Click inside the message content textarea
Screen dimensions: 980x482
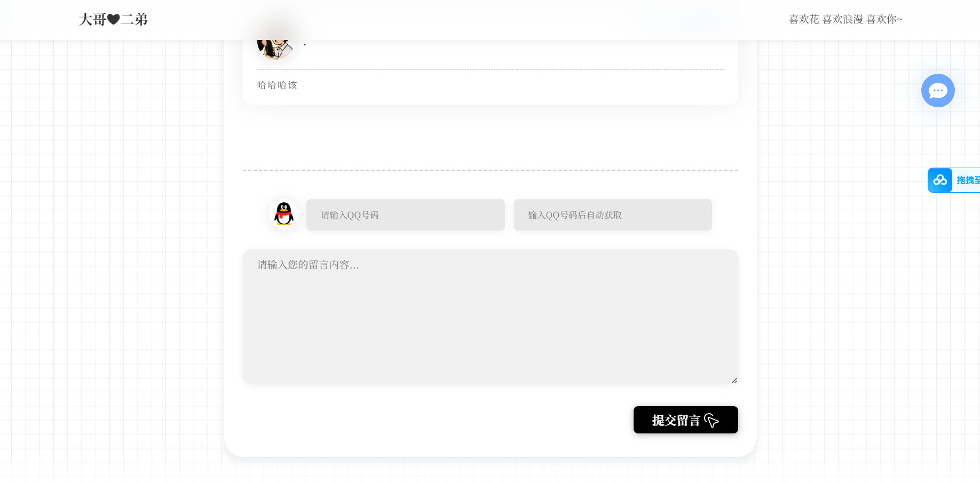tap(490, 316)
